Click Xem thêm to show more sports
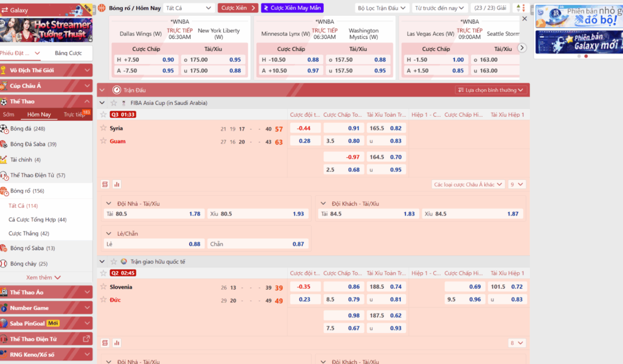Viewport: 623px width, 364px height. point(43,278)
